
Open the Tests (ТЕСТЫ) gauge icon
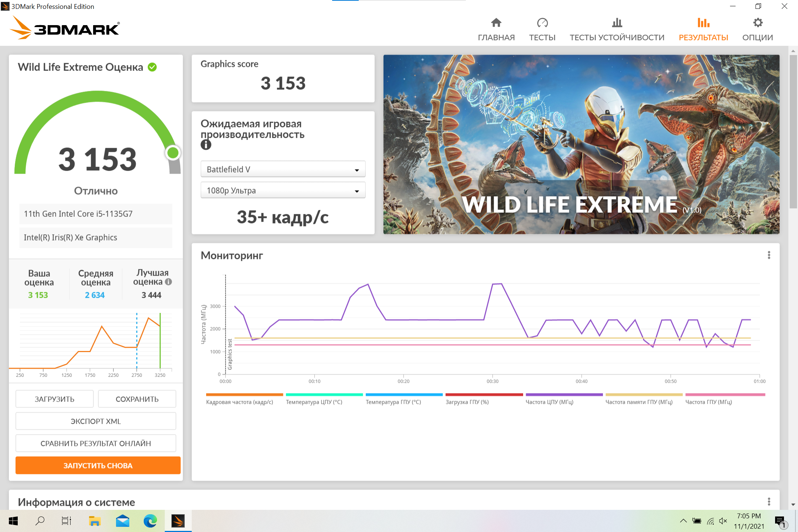click(542, 23)
